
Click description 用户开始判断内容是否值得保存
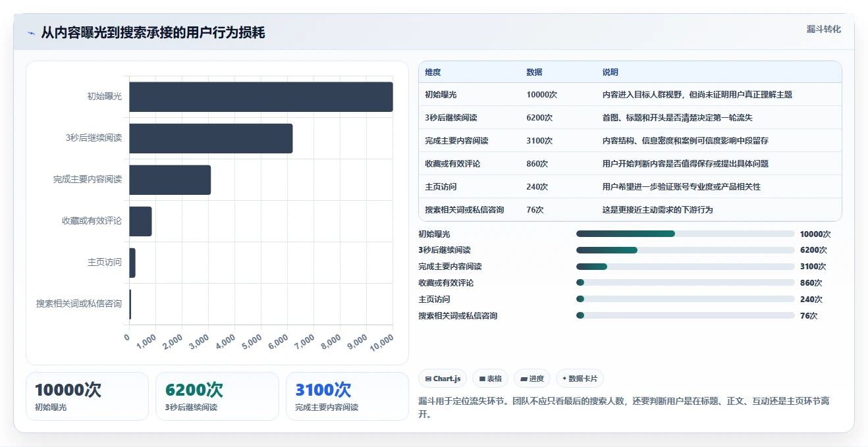click(x=686, y=164)
